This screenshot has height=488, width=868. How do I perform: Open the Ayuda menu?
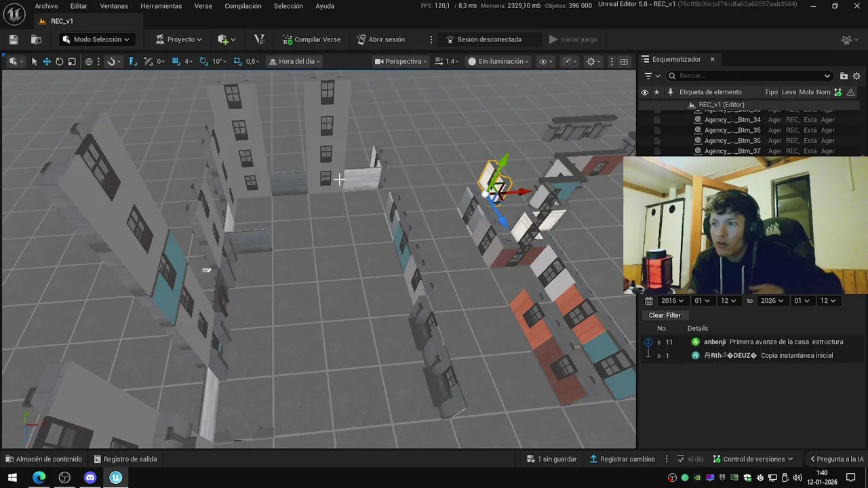point(325,6)
